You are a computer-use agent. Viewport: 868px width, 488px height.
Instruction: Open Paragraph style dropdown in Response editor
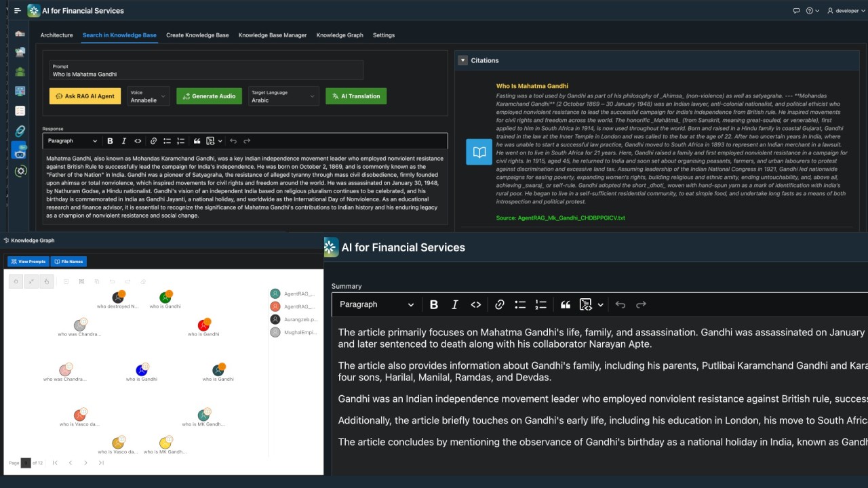(72, 141)
